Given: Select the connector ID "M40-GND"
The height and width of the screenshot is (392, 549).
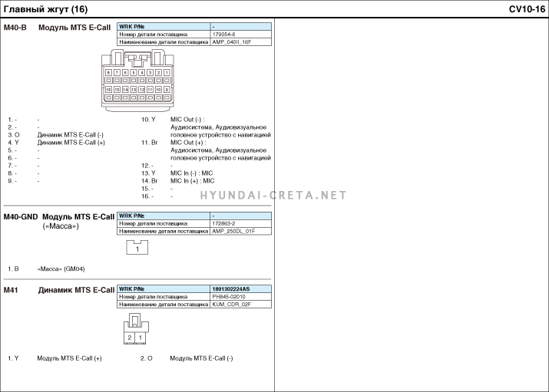Looking at the screenshot, I should (x=21, y=217).
